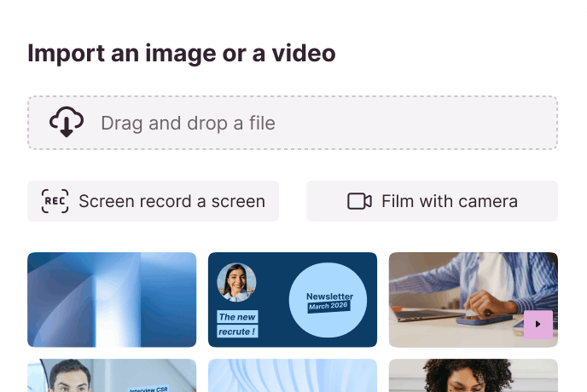Click the cloud download icon

66,123
